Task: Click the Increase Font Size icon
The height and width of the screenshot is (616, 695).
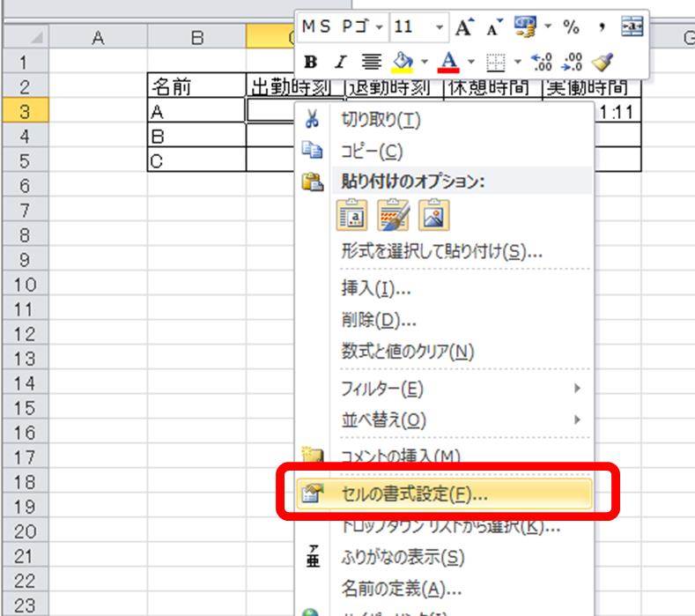Action: tap(463, 27)
